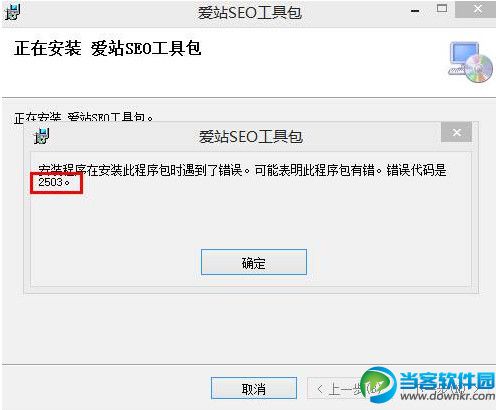Click the error message text 安装程序在安装此程序包时遇到了错误
The width and height of the screenshot is (496, 410).
140,170
